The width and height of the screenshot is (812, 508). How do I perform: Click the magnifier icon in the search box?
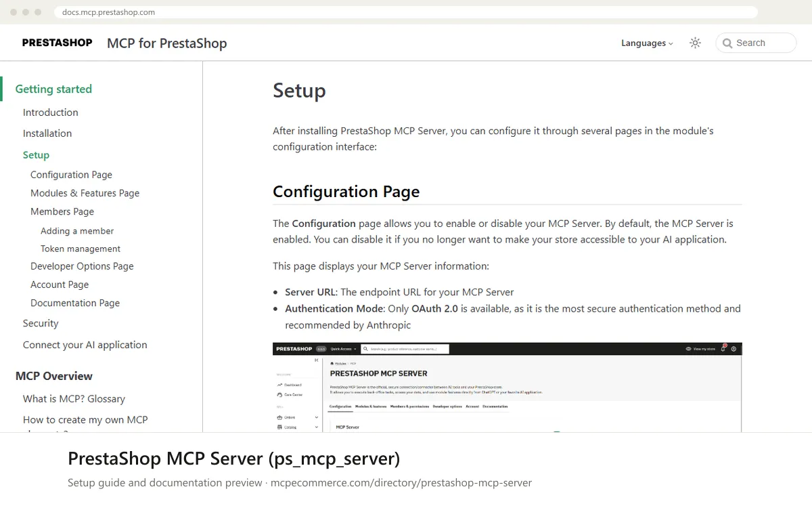tap(727, 43)
